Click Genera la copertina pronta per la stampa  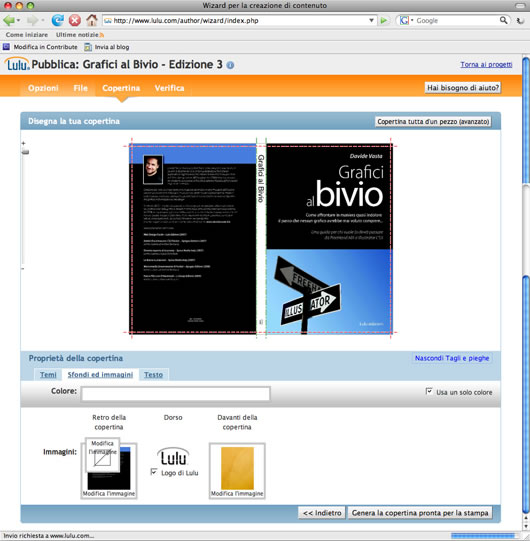click(x=420, y=513)
